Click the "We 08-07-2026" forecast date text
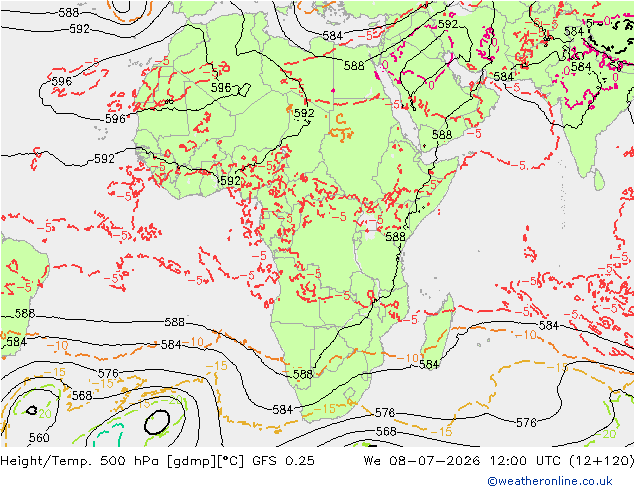The height and width of the screenshot is (490, 634). click(x=422, y=461)
